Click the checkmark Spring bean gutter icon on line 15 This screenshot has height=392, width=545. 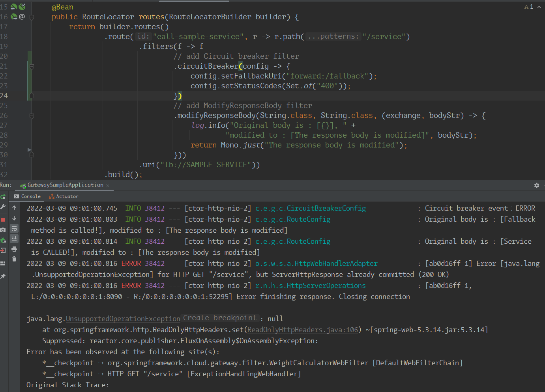coord(22,7)
